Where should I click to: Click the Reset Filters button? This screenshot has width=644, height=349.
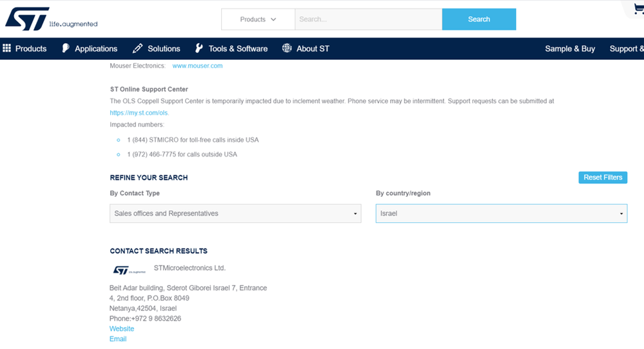pos(603,177)
